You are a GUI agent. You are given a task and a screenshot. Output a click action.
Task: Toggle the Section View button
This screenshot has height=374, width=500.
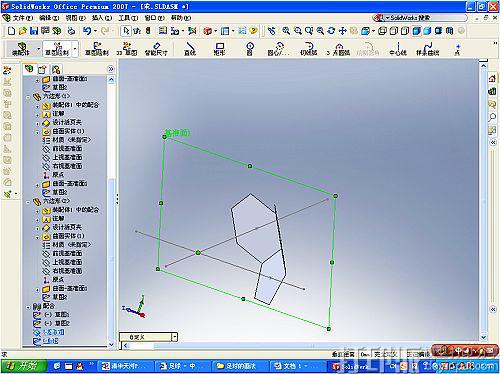pos(450,31)
